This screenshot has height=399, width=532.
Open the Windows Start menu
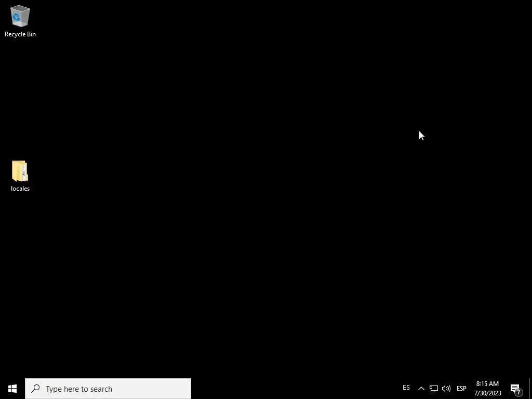click(x=12, y=389)
